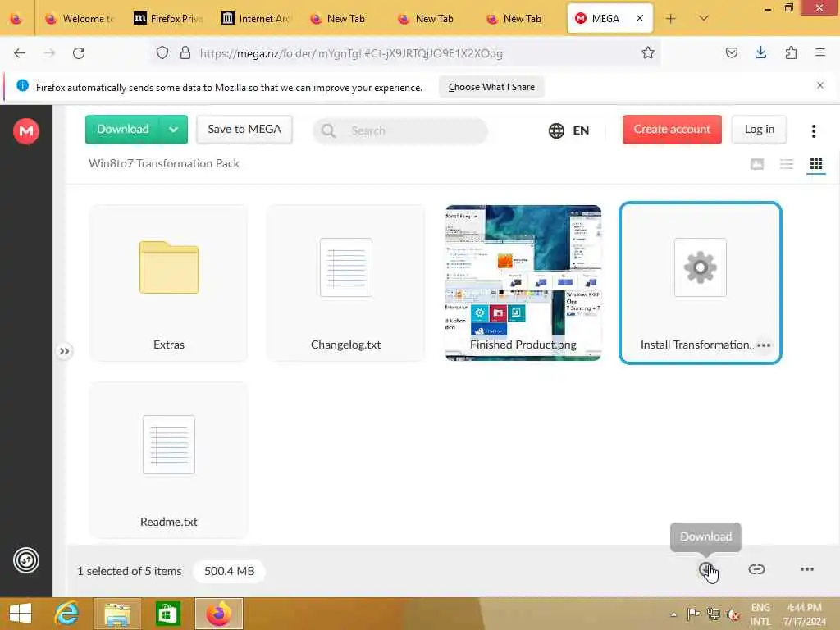
Task: Switch to list view
Action: 787,164
